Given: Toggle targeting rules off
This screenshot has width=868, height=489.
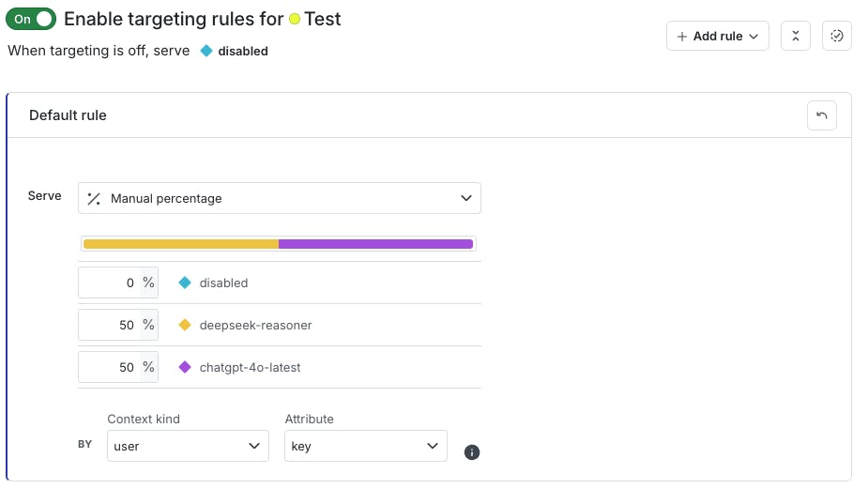Looking at the screenshot, I should (x=31, y=19).
